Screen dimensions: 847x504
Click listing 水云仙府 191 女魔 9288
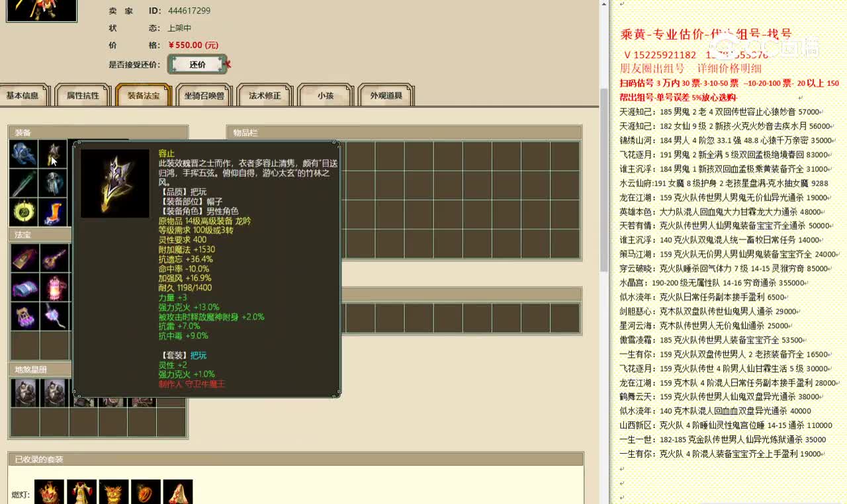click(x=724, y=183)
